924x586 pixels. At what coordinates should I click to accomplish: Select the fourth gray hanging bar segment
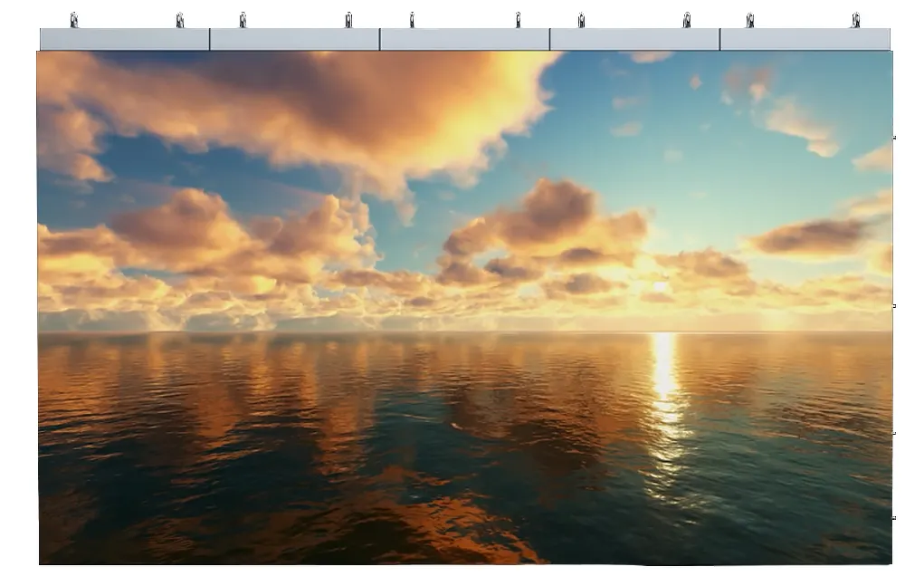pos(634,39)
